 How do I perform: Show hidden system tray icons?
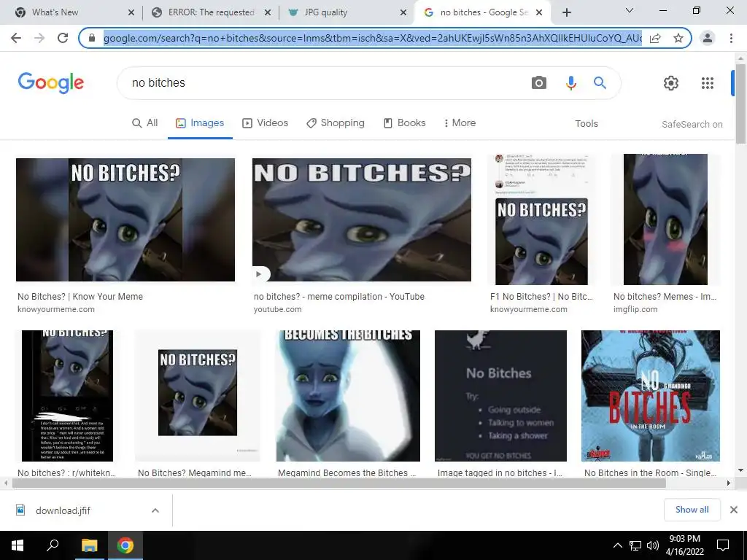[617, 545]
